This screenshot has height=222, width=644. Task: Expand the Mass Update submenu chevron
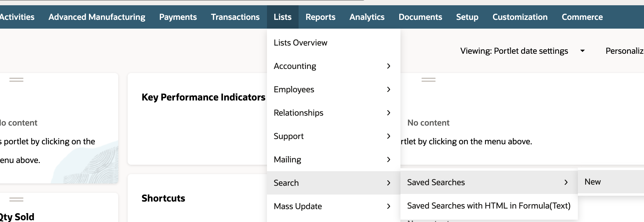pyautogui.click(x=389, y=206)
